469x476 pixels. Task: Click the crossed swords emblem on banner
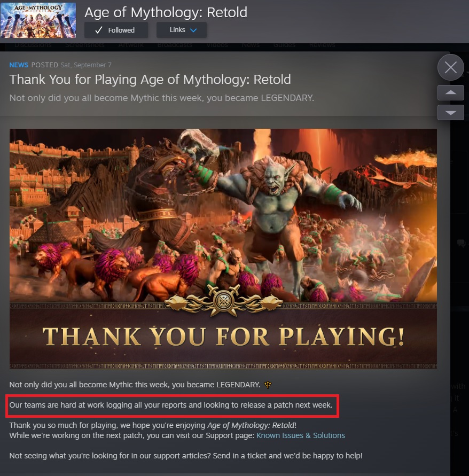pyautogui.click(x=224, y=301)
